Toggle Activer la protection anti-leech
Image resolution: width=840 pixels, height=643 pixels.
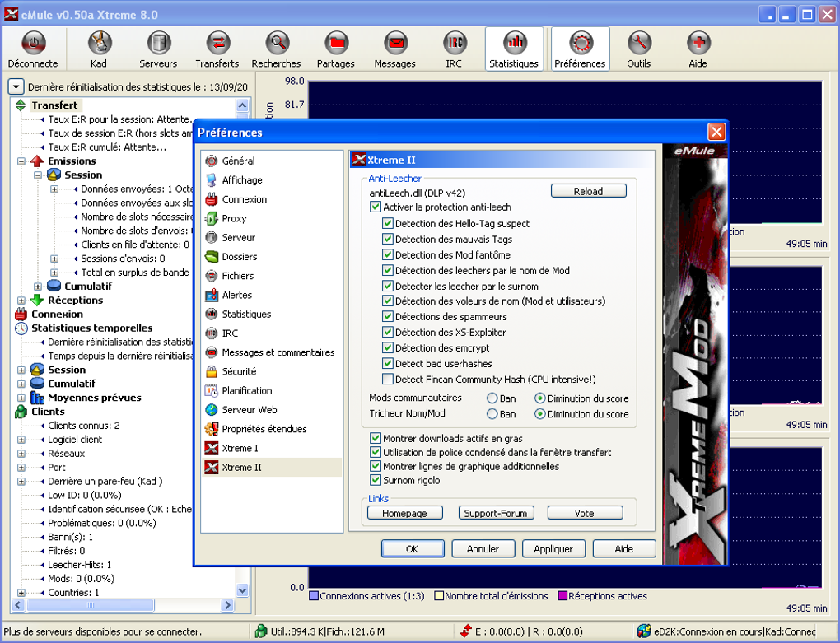tap(375, 207)
